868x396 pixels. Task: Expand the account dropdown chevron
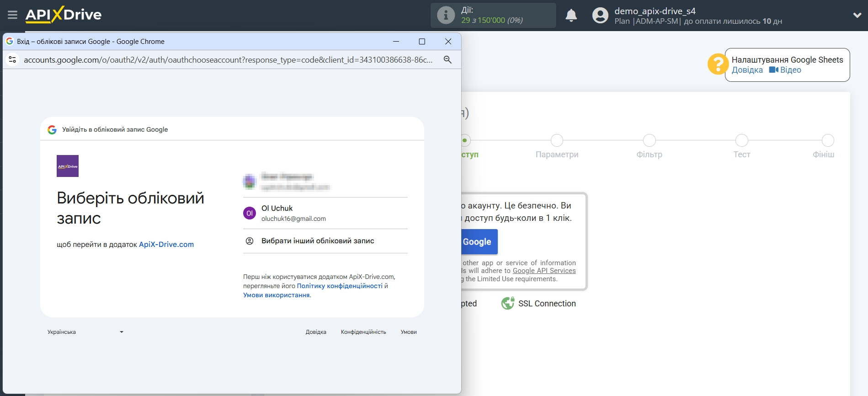857,15
